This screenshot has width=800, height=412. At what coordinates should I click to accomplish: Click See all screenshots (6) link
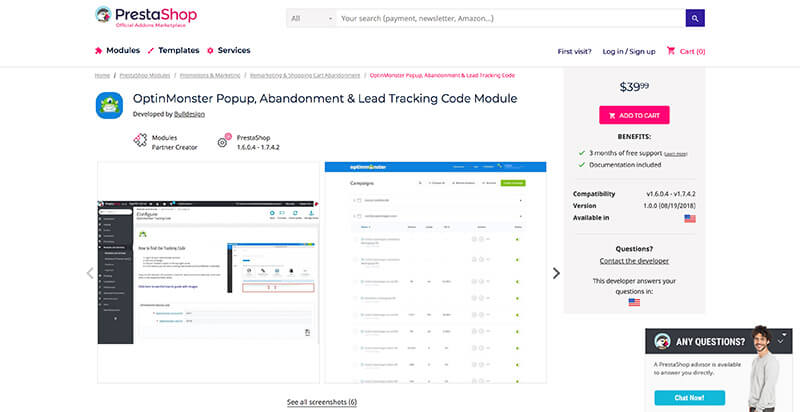click(x=321, y=402)
